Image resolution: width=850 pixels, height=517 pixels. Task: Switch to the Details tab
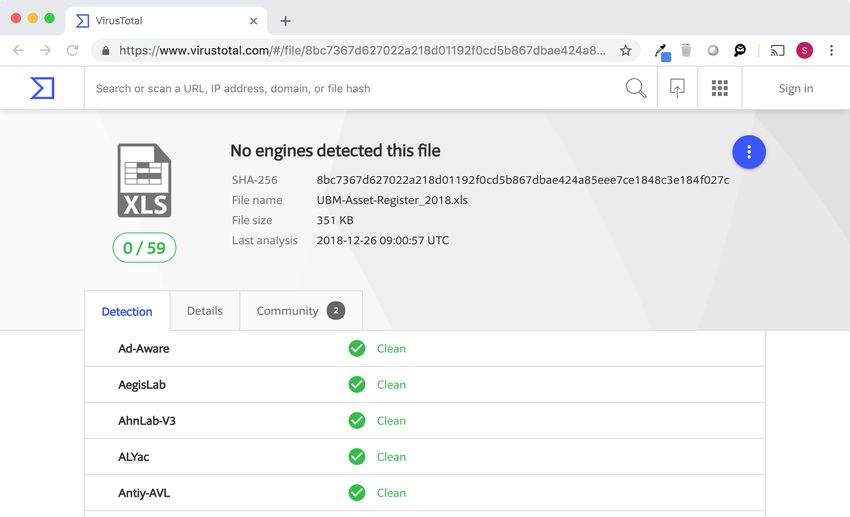[205, 311]
